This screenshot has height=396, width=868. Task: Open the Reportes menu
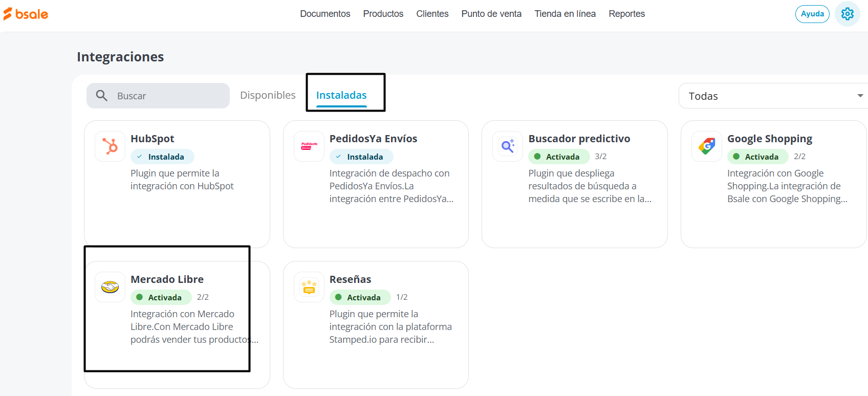tap(626, 14)
